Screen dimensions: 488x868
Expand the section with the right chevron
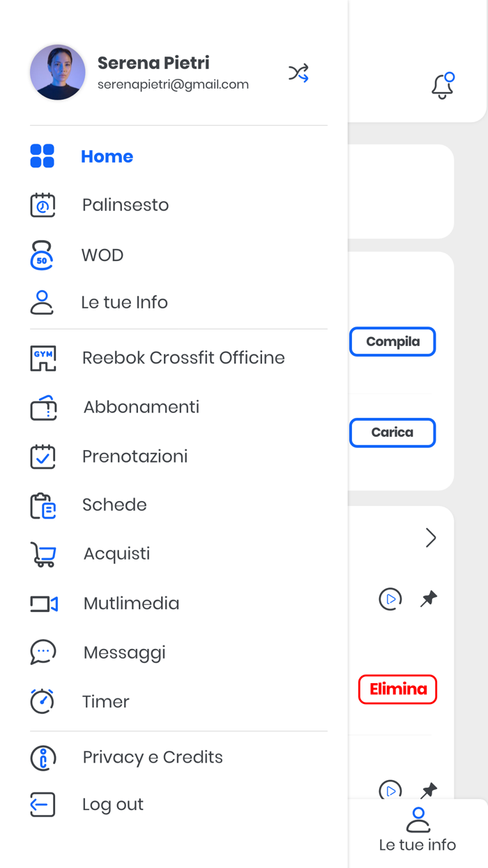coord(431,537)
